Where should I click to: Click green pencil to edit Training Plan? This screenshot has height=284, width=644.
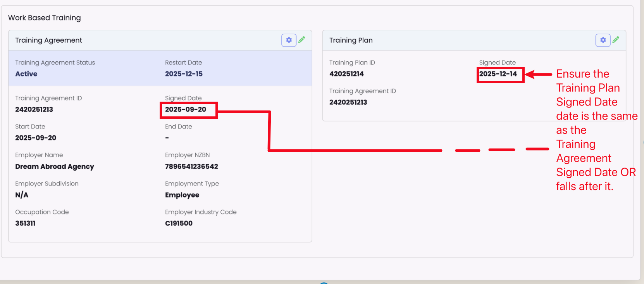click(616, 40)
